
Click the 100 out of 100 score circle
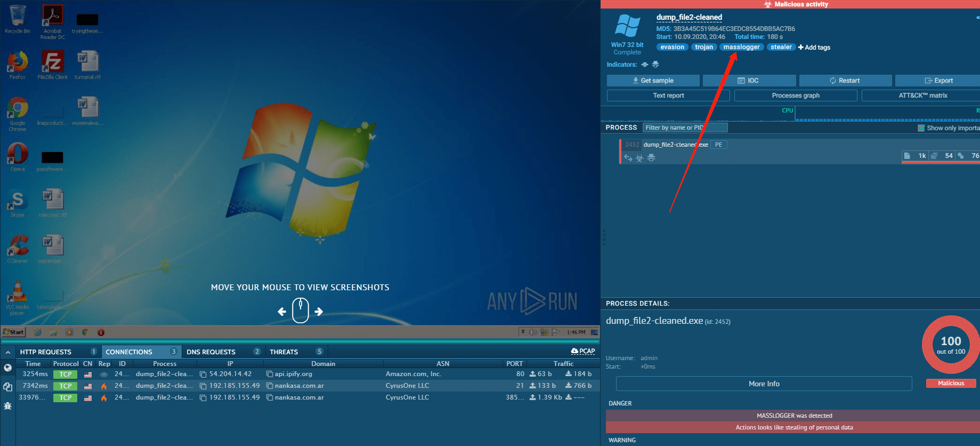[951, 344]
